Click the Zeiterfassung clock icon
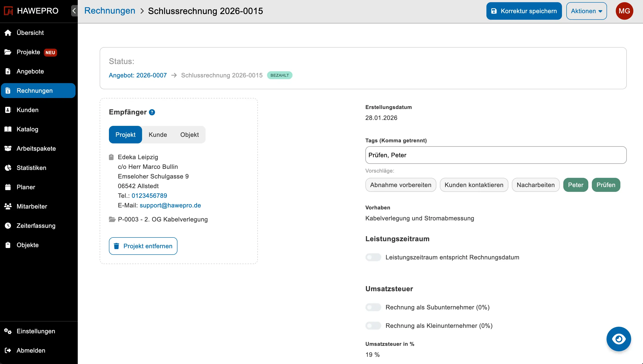The image size is (643, 364). 8,225
